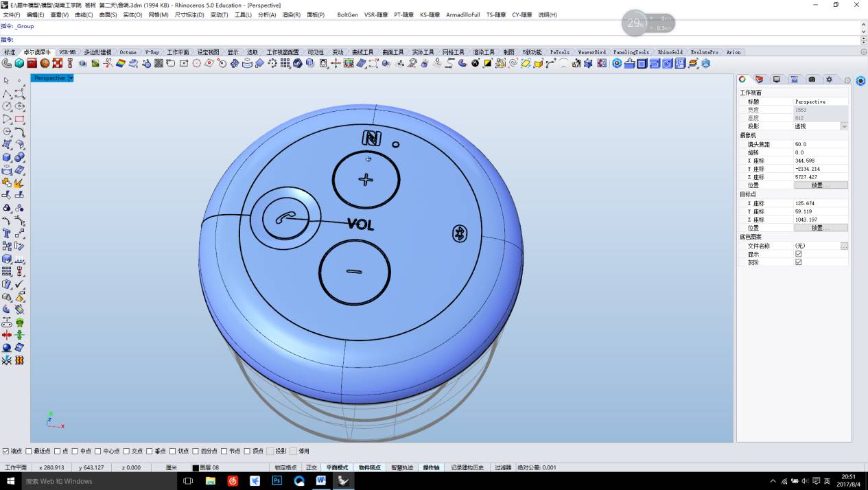Click the orange basketball icon in toolbar
This screenshot has height=490, width=868.
pyautogui.click(x=45, y=63)
